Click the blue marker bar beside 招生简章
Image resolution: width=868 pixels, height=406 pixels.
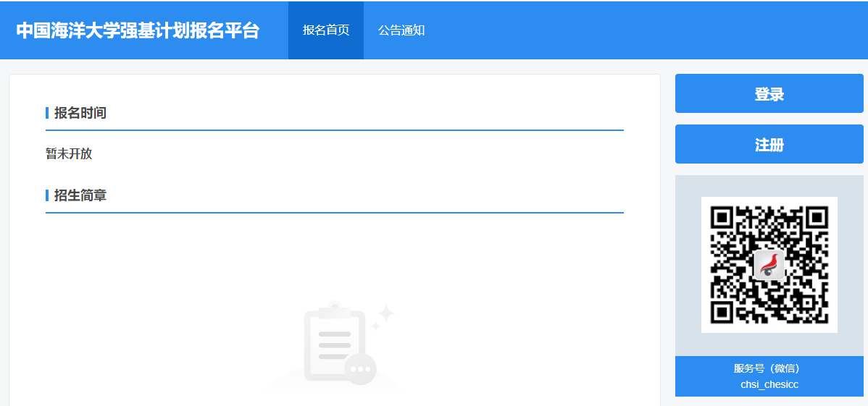point(47,195)
